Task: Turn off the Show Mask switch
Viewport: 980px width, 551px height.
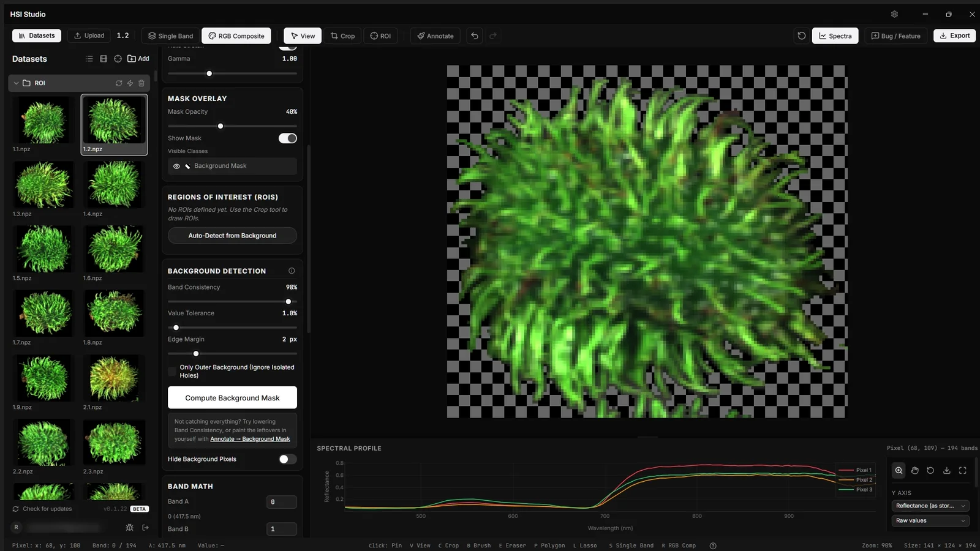Action: click(x=288, y=138)
